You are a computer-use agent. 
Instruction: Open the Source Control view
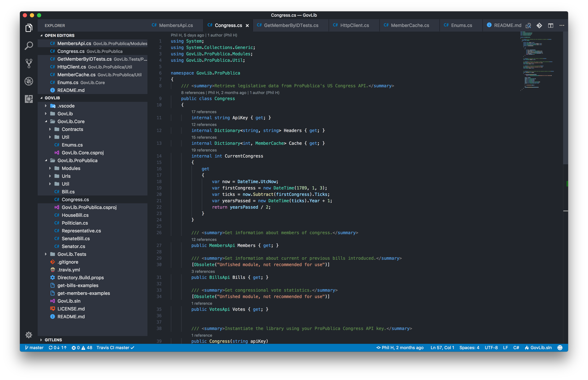pyautogui.click(x=29, y=63)
